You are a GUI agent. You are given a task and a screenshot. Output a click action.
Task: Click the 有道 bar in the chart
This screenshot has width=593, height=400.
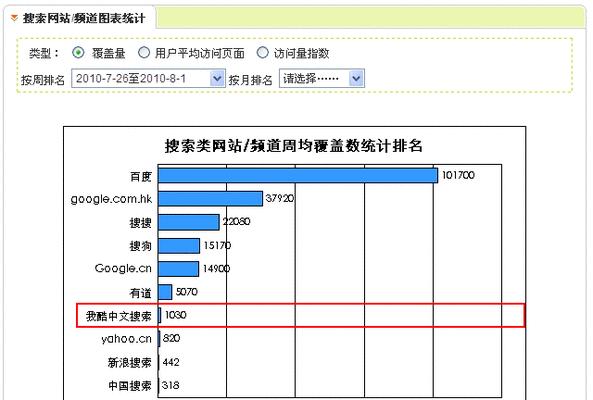click(x=165, y=292)
